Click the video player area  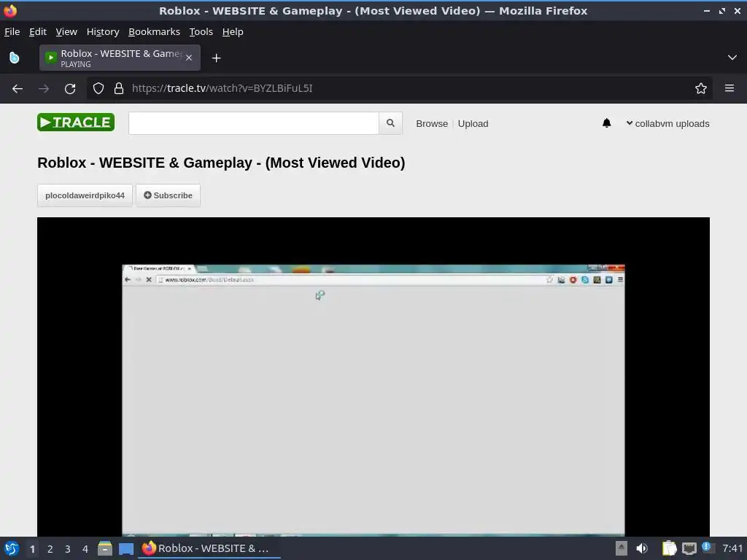point(373,377)
